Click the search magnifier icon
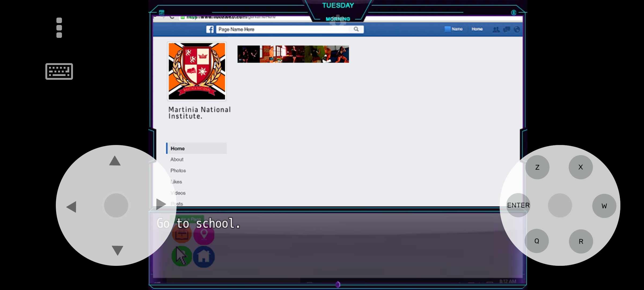The image size is (644, 290). [356, 29]
